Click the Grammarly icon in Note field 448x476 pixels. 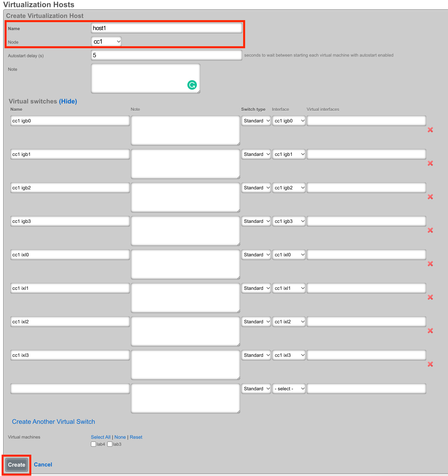click(x=192, y=85)
